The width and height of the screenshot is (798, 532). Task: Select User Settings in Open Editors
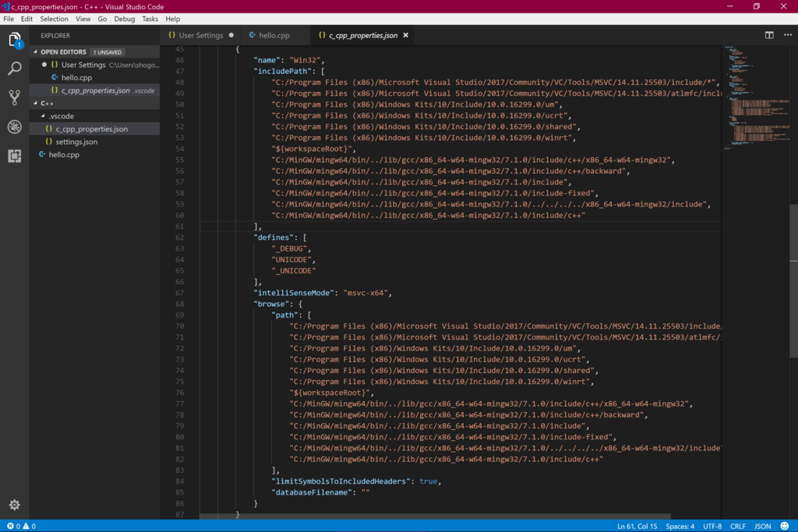[x=94, y=65]
